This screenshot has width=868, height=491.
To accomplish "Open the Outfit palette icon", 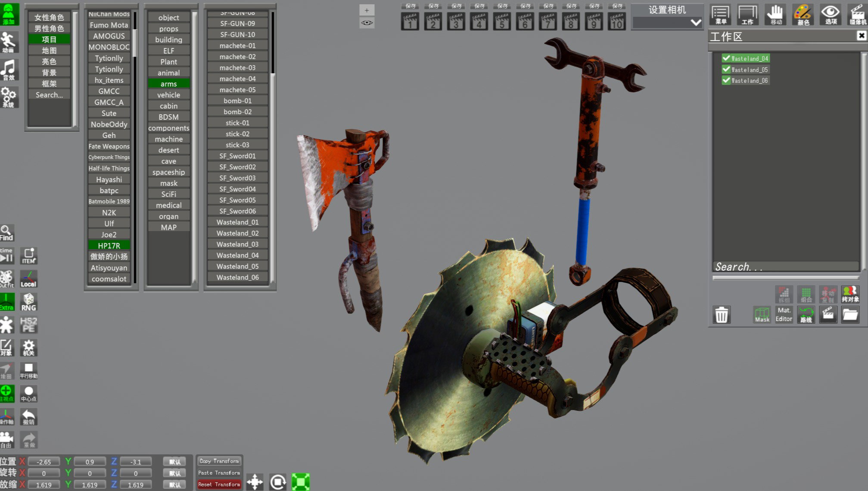I will click(7, 279).
